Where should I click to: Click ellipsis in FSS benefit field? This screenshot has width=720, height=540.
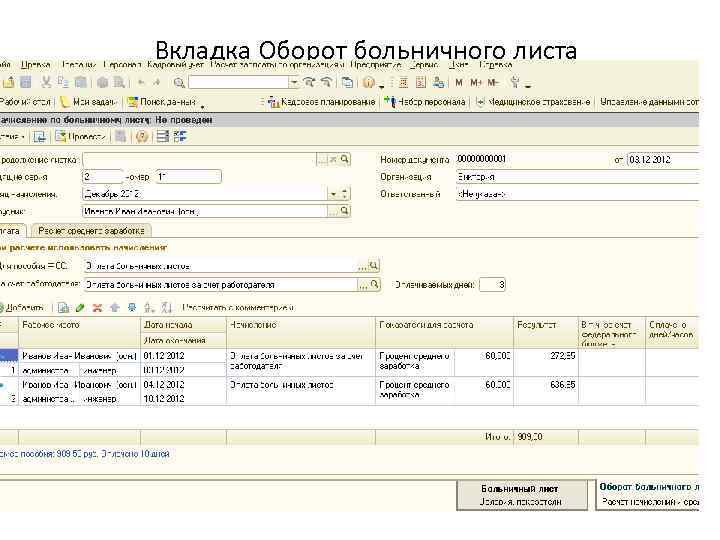coord(363,266)
